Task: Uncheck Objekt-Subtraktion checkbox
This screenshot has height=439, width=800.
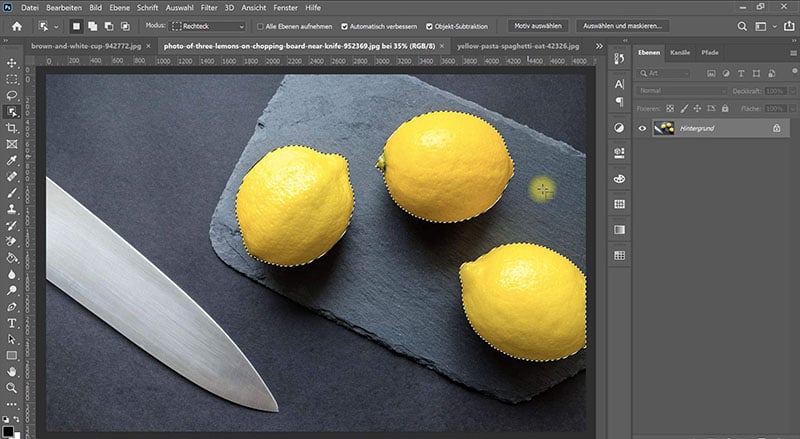Action: (x=430, y=27)
